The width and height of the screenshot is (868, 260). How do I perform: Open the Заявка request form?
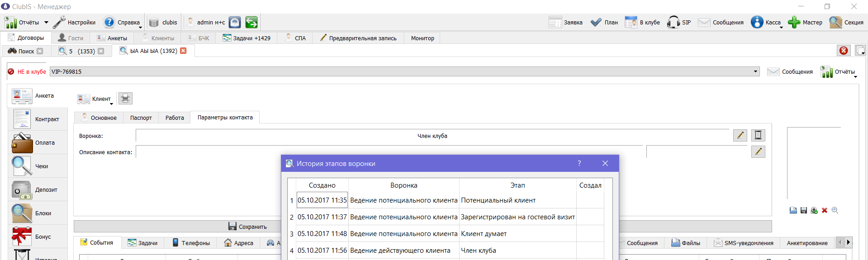[565, 22]
